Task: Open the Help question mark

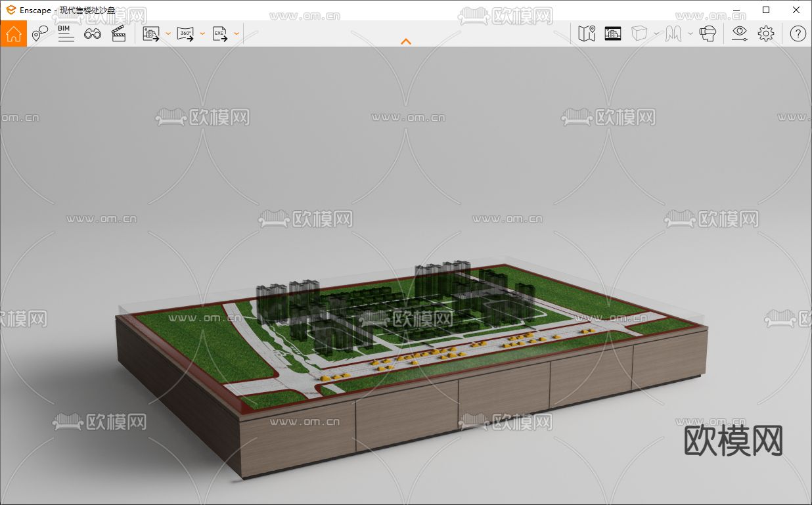Action: (798, 33)
